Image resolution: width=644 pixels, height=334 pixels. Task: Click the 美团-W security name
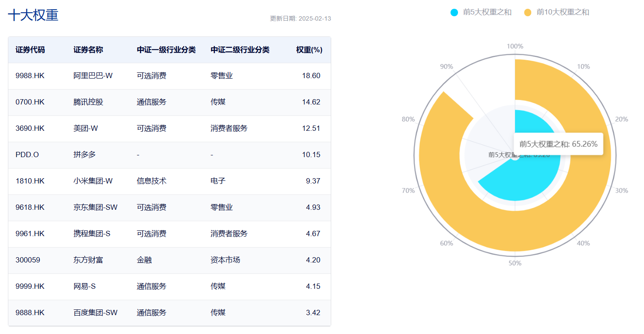pos(86,128)
